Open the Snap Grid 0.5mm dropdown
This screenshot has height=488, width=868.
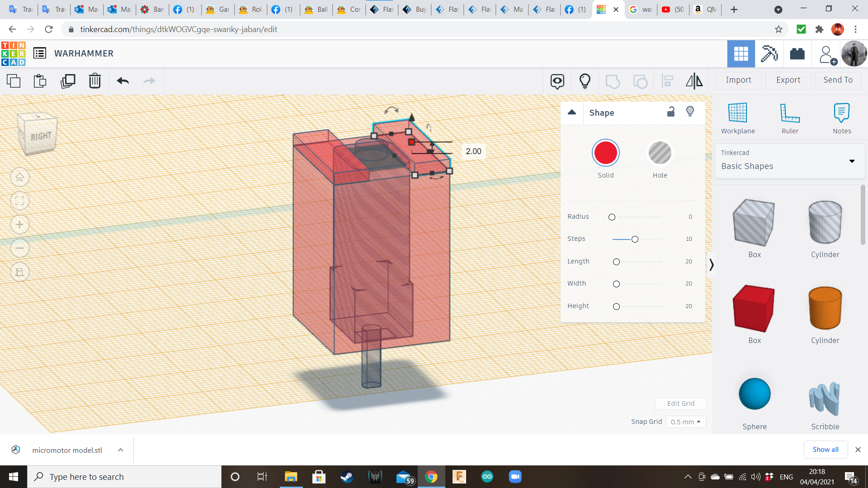click(684, 421)
